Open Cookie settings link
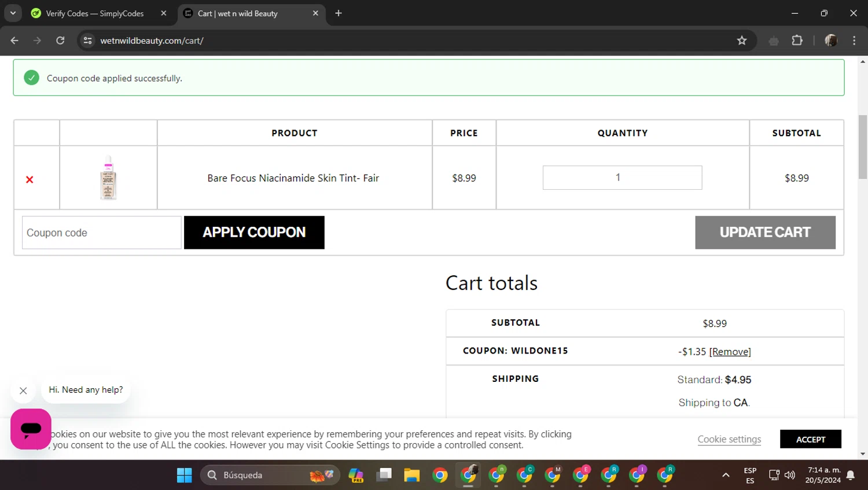 pos(729,439)
